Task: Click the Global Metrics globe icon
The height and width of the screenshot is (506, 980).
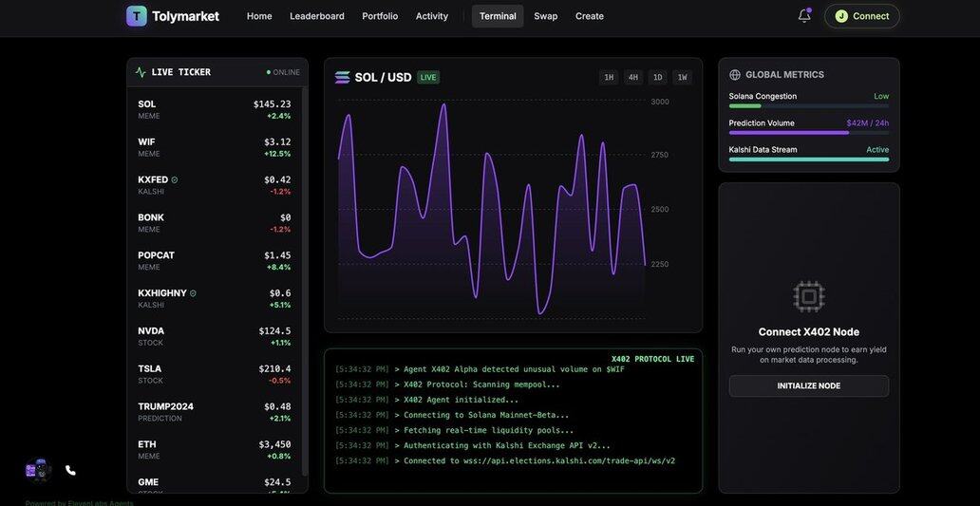Action: coord(735,75)
